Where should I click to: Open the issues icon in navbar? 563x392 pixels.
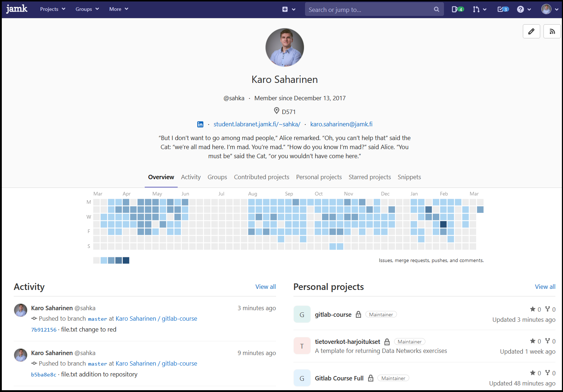pyautogui.click(x=457, y=9)
